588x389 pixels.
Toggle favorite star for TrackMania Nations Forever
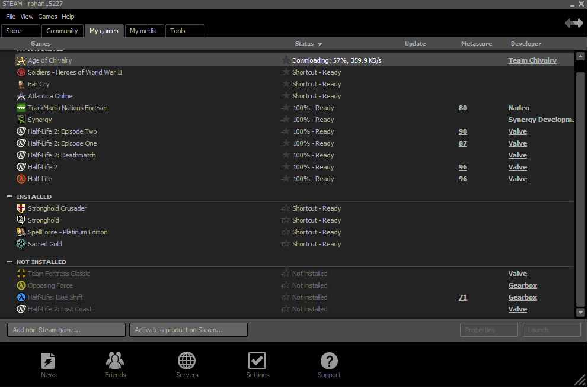pos(285,108)
